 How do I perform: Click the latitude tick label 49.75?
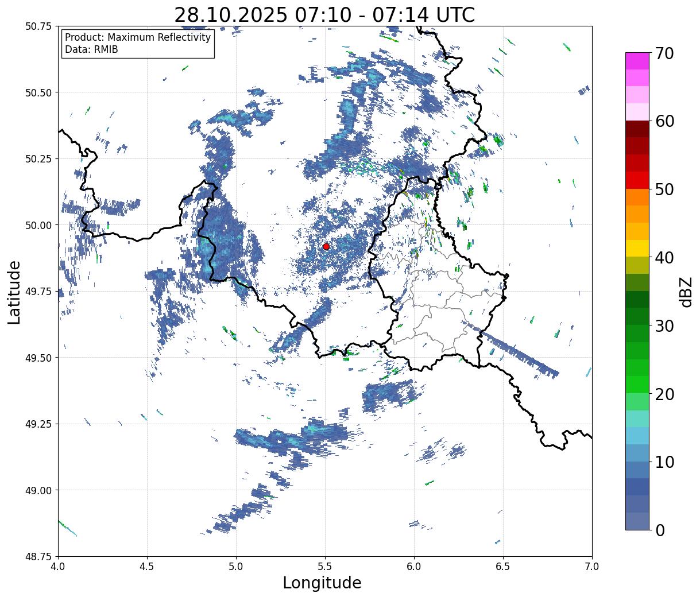pyautogui.click(x=38, y=292)
